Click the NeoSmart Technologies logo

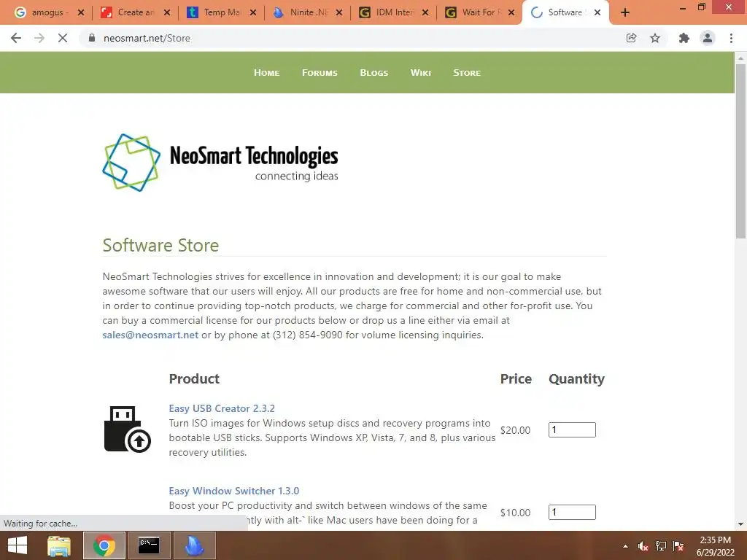[x=220, y=163]
